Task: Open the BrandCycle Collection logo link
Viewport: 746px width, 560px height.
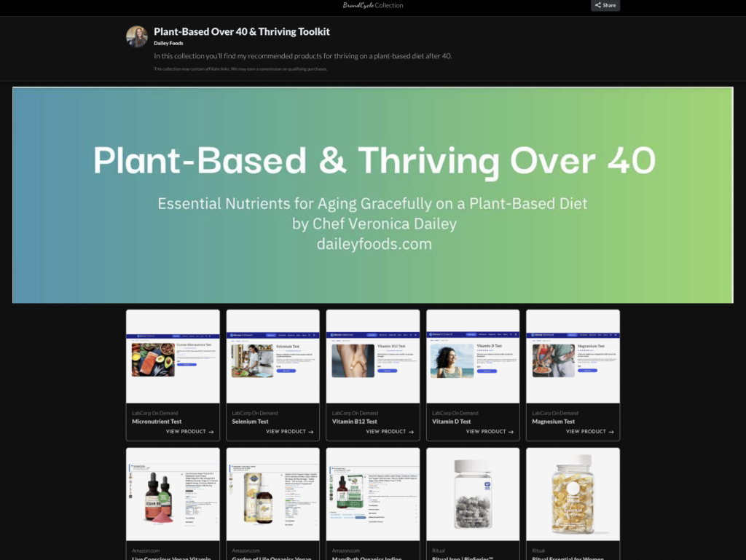Action: coord(373,5)
